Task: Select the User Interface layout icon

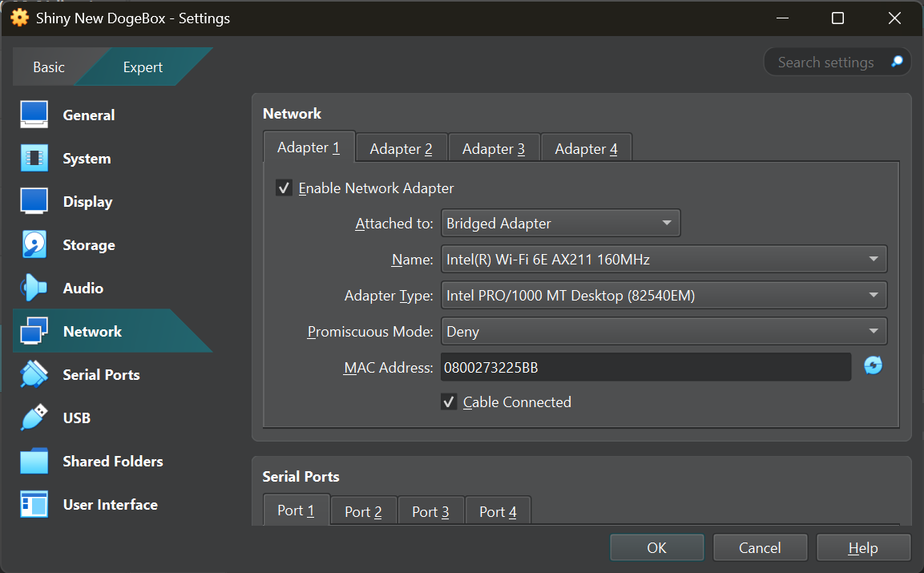Action: pyautogui.click(x=34, y=504)
